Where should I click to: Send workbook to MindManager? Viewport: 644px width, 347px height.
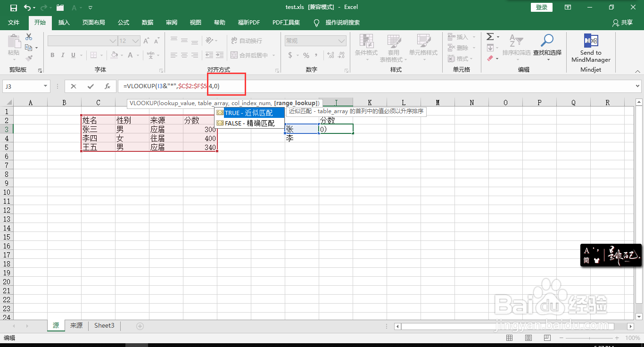coord(591,48)
